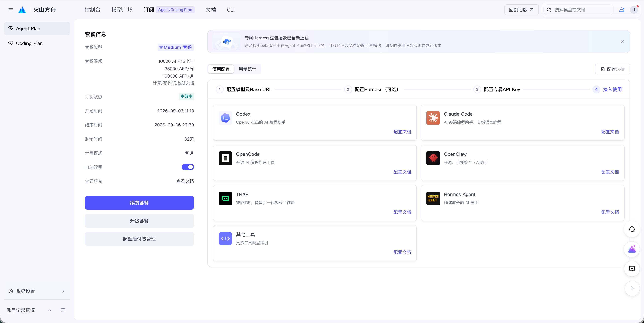The image size is (644, 323).
Task: Click the TRAE app icon
Action: pyautogui.click(x=225, y=198)
